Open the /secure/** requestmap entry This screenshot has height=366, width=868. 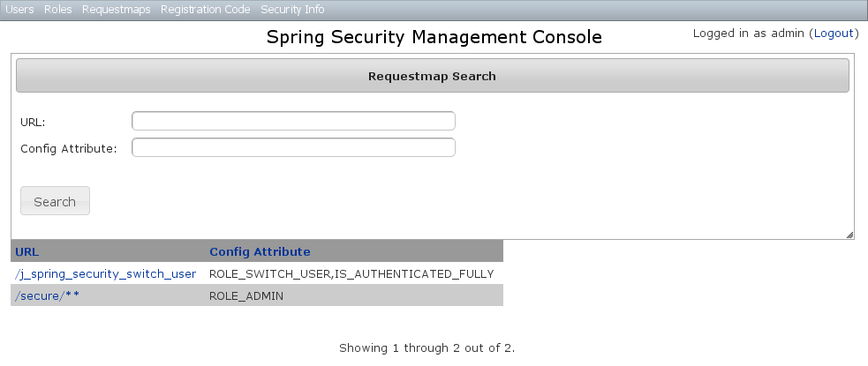pos(48,295)
